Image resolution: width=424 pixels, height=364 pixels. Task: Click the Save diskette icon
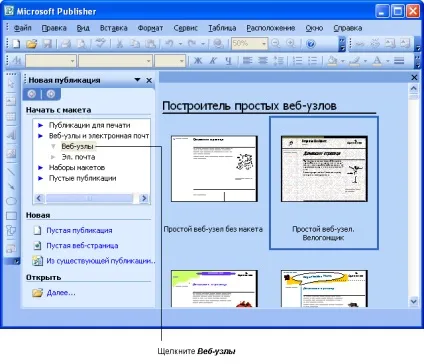coord(47,44)
